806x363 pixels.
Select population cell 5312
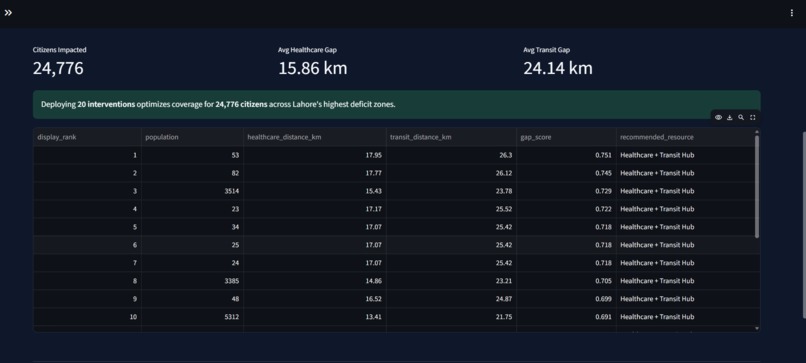pyautogui.click(x=192, y=317)
